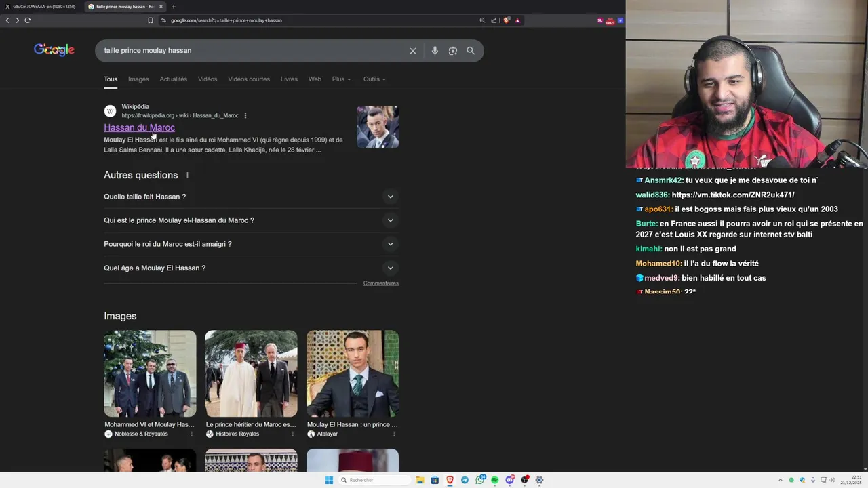Open 'Le prince héritier du Maroc es...' caption
868x488 pixels.
click(x=251, y=424)
